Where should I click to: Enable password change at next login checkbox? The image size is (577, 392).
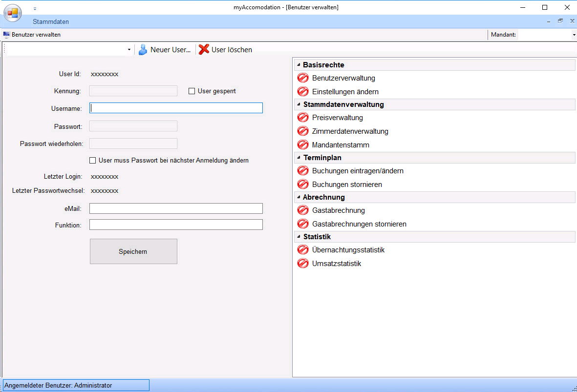pyautogui.click(x=93, y=160)
